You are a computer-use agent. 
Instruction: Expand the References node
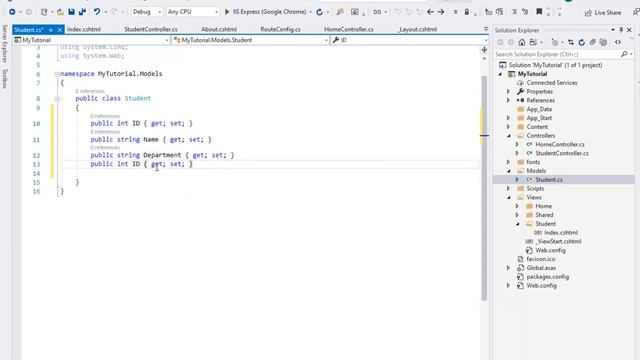(509, 100)
